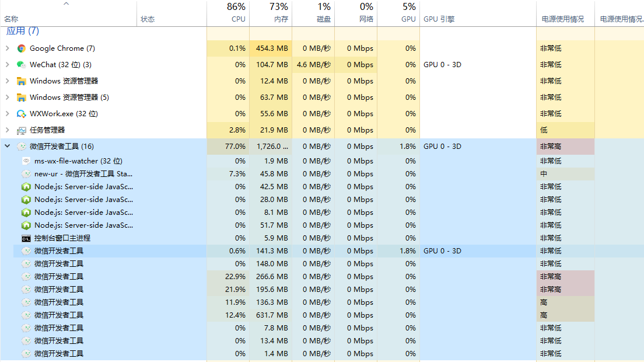Click the 12.4% CPU cell
Image resolution: width=644 pixels, height=362 pixels.
click(x=228, y=315)
